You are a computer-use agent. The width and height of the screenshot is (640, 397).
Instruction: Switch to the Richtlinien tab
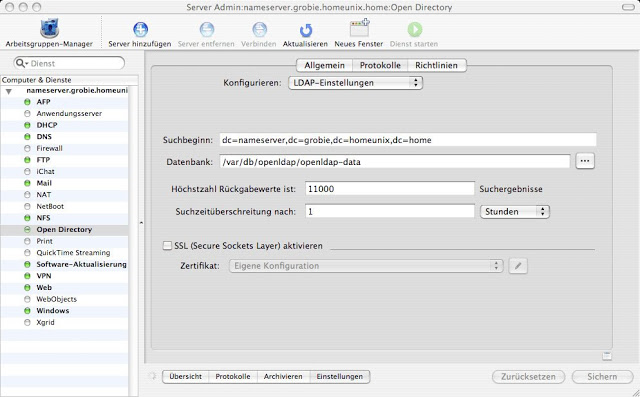[436, 65]
